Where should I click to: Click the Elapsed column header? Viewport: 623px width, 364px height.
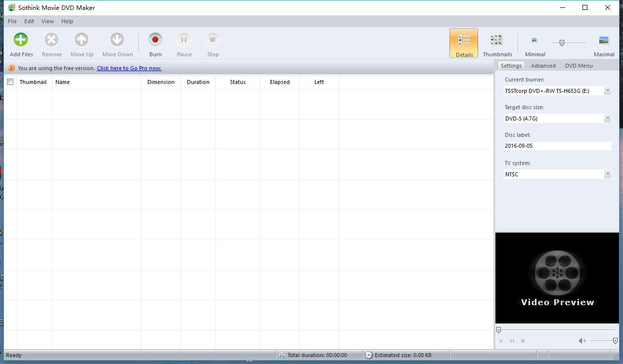tap(279, 82)
